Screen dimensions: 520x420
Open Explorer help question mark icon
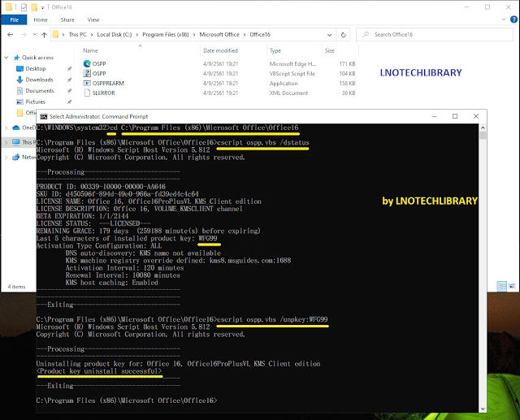coord(513,19)
